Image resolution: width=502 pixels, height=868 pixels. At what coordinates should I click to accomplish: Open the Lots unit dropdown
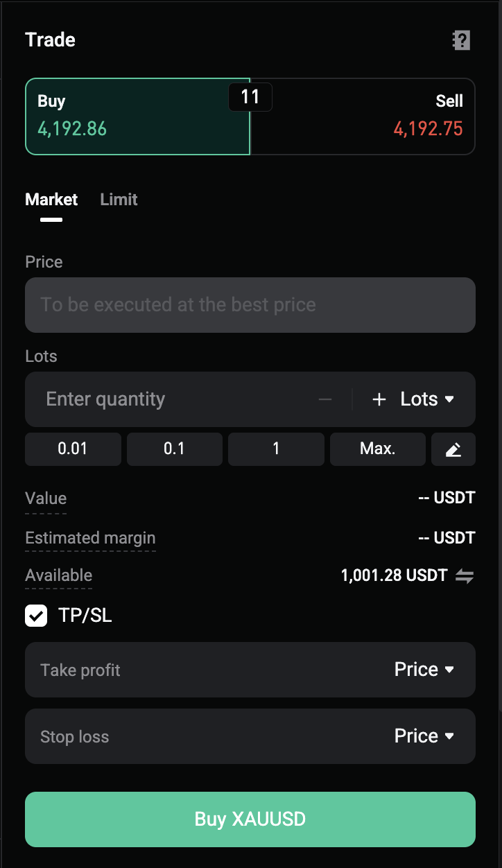click(427, 399)
